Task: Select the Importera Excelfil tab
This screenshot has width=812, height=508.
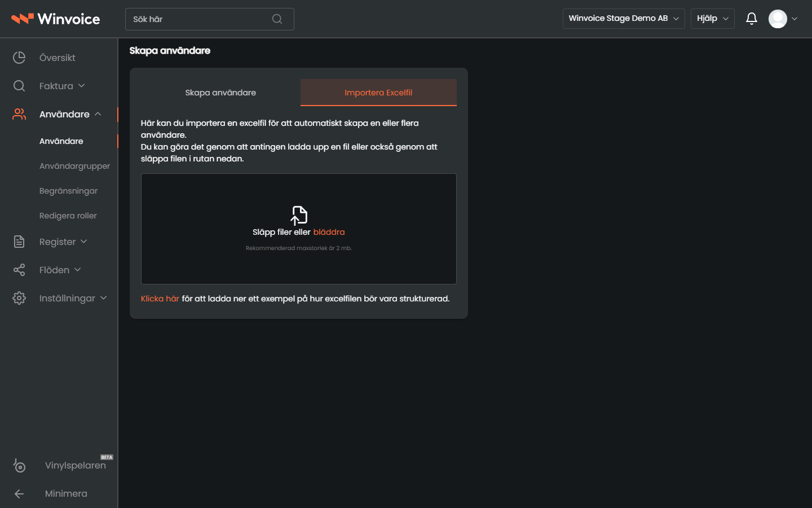Action: tap(378, 93)
